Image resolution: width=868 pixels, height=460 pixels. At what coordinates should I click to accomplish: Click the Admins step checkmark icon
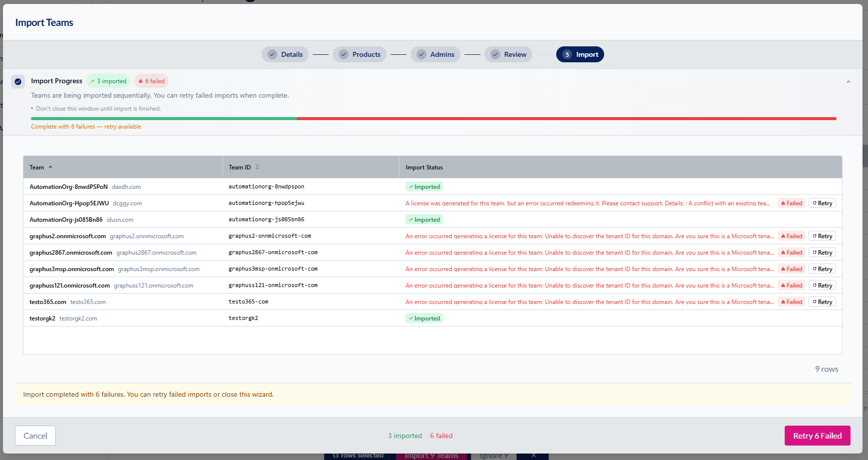coord(422,54)
